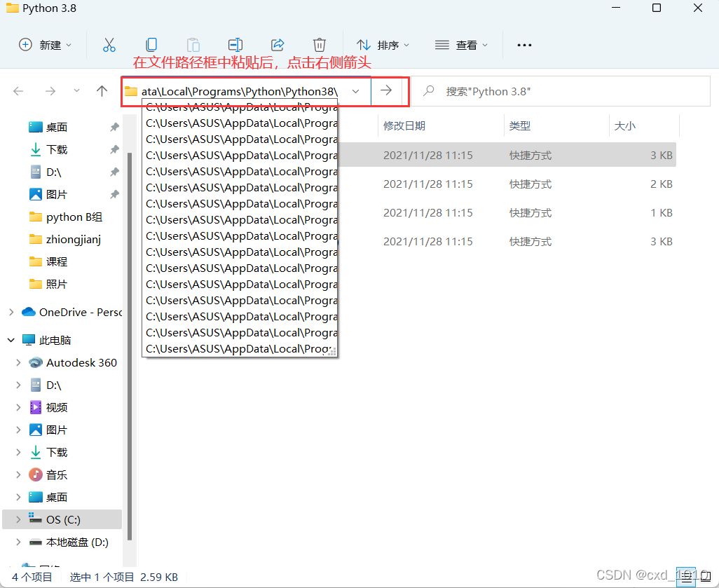Select 图片 under 此电脑
The width and height of the screenshot is (719, 588).
tap(57, 430)
